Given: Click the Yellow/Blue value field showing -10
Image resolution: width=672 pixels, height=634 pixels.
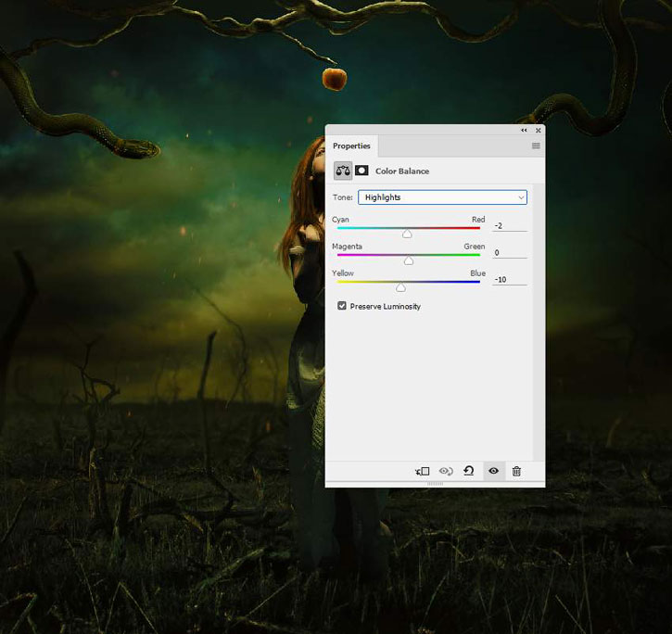Looking at the screenshot, I should [510, 280].
